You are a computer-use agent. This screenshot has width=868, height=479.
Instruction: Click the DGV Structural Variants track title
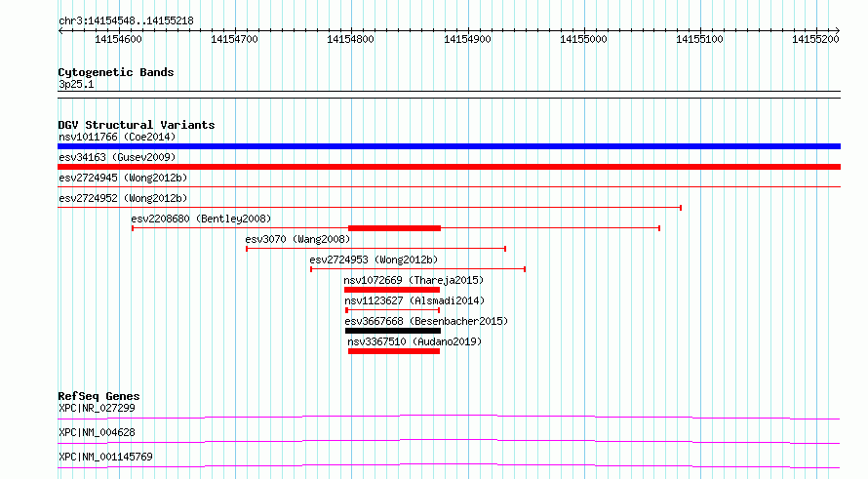[137, 125]
